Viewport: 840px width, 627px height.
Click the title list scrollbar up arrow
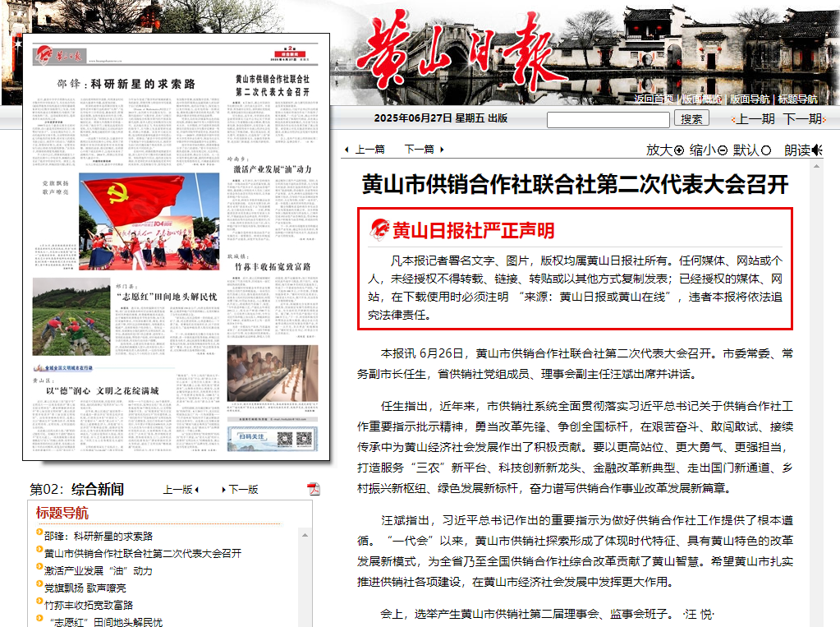[305, 535]
